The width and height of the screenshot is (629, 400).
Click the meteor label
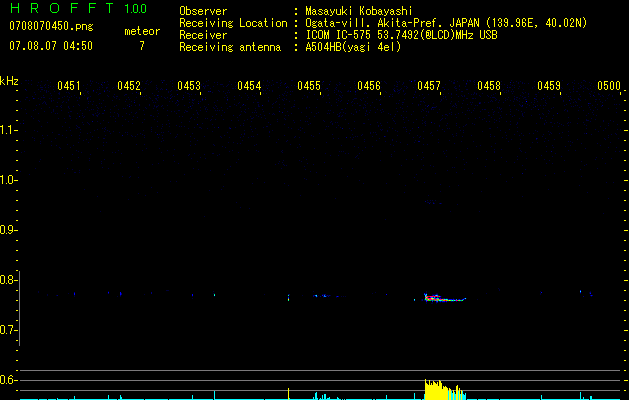pos(142,31)
